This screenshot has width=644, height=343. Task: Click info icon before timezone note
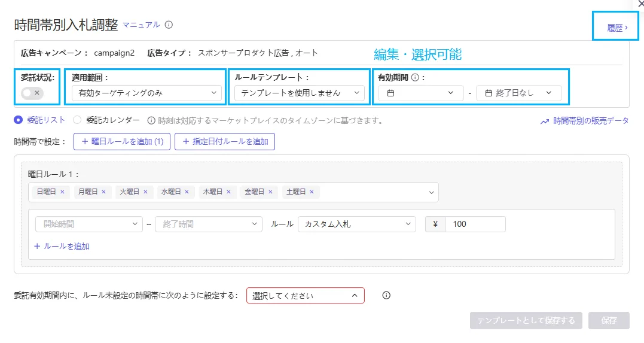[x=151, y=120]
